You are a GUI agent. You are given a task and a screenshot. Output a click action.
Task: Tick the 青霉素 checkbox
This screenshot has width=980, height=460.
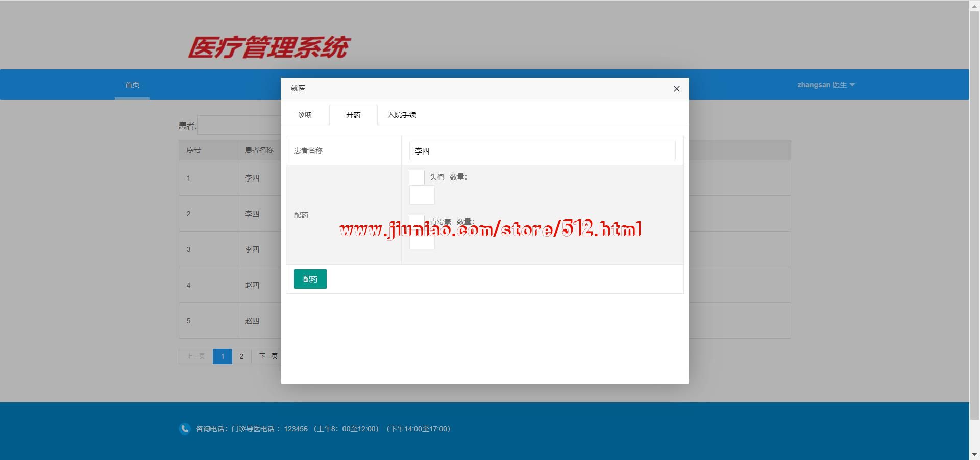tap(416, 222)
